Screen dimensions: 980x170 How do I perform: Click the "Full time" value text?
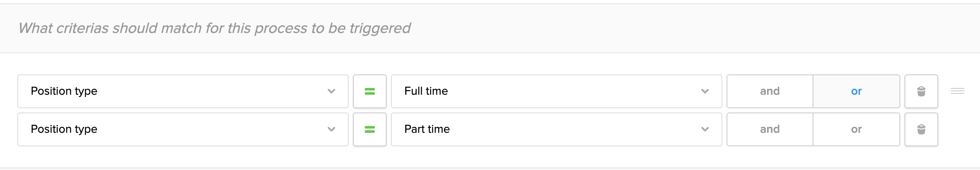426,91
